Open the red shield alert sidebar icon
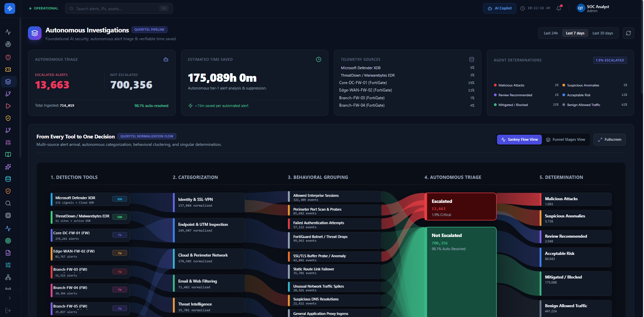 (x=8, y=57)
